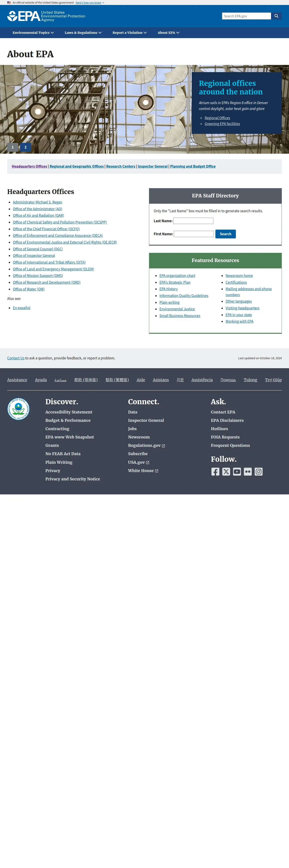Viewport: 289px width, 868px height.
Task: Click the staff directory Search button
Action: (225, 234)
